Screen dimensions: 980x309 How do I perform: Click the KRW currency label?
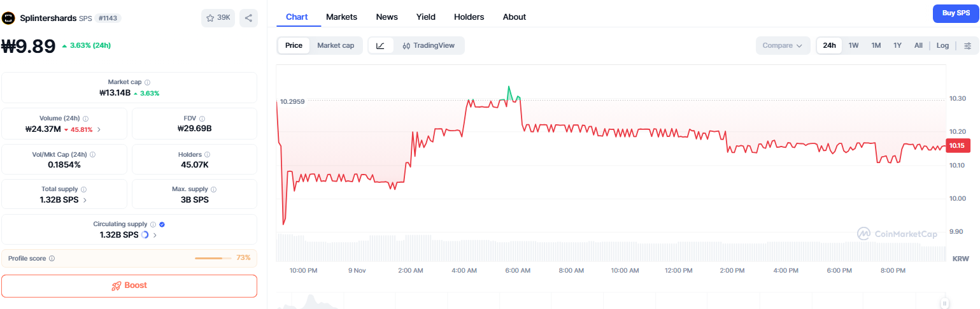point(960,259)
